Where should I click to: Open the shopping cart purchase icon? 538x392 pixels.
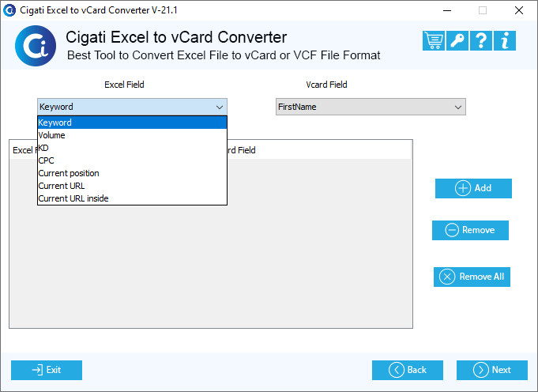click(434, 41)
